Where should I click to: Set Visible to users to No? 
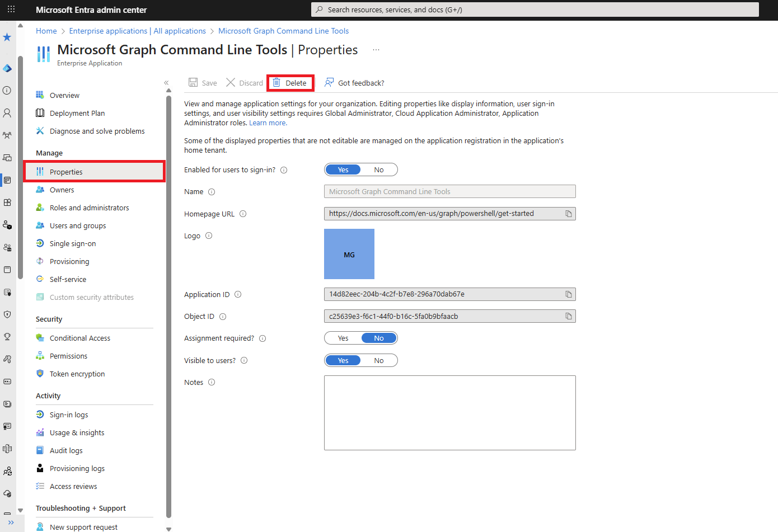(379, 360)
